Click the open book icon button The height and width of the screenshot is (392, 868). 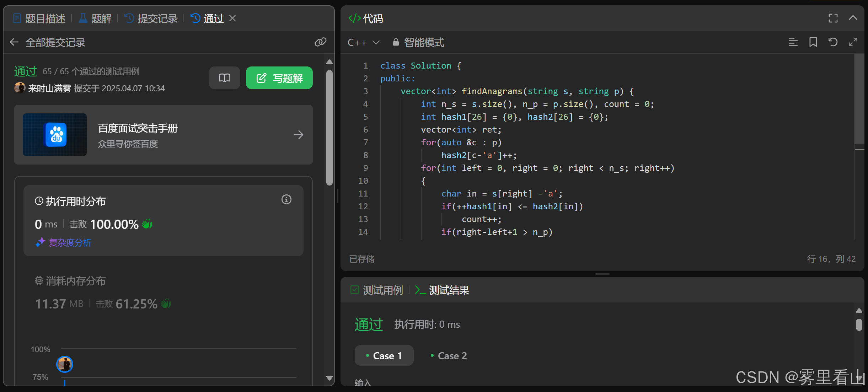coord(224,78)
